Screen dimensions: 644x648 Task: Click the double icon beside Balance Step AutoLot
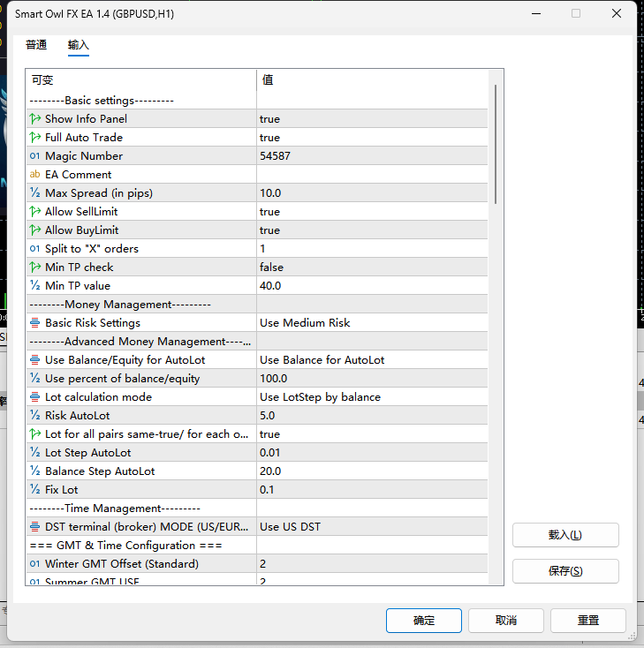click(35, 471)
